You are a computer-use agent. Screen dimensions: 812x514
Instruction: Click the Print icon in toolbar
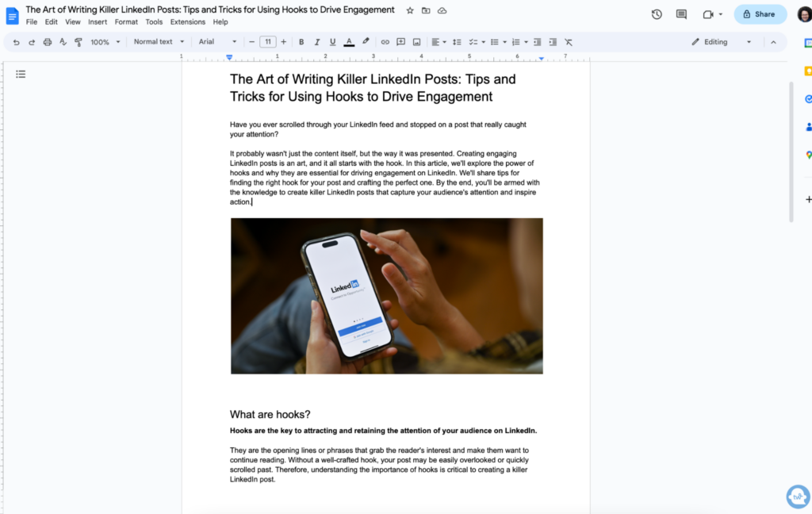(x=48, y=42)
